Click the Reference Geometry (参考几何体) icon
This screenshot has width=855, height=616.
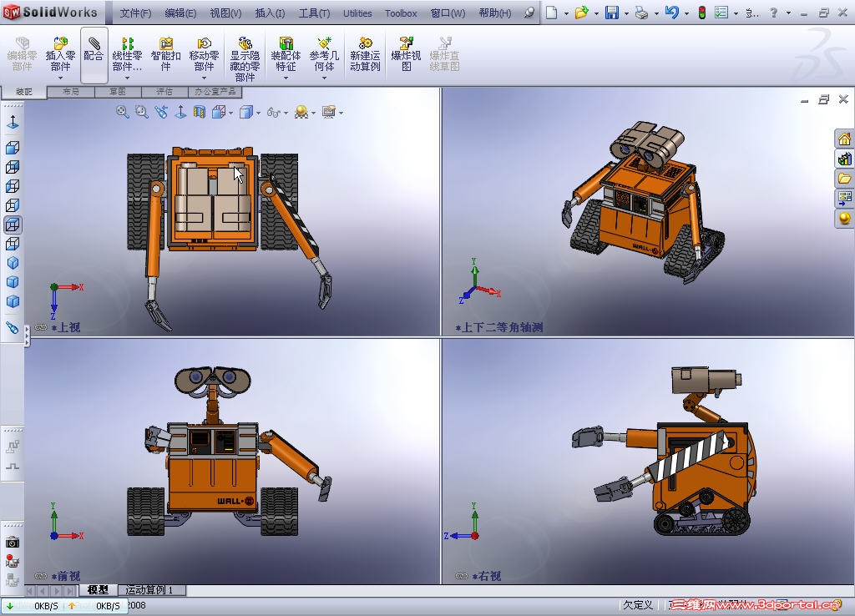(x=325, y=43)
